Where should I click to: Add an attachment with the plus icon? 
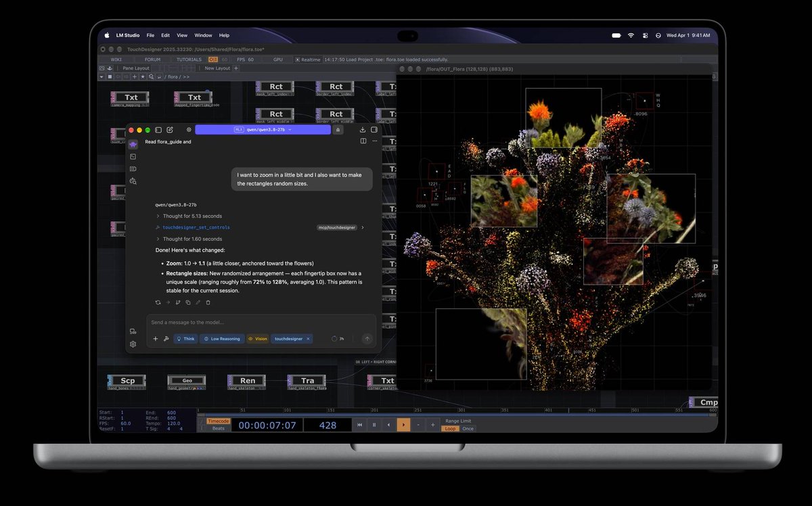[x=156, y=339]
